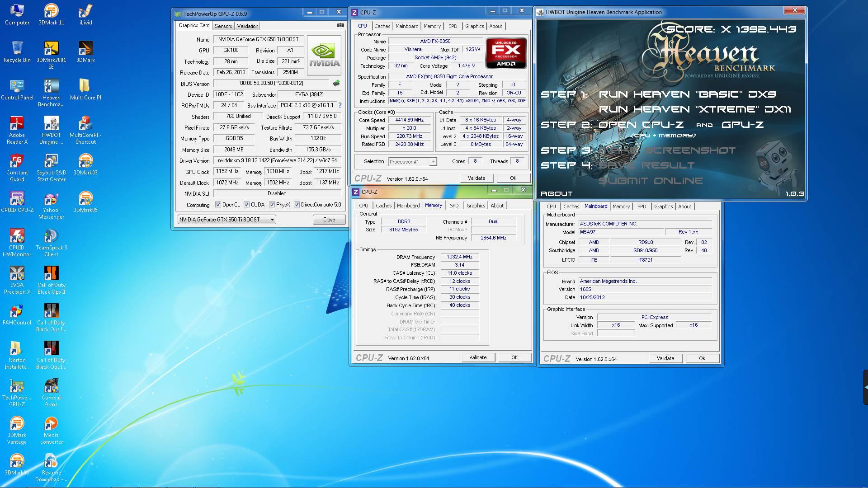Switch to the Validation tab in GPU-Z
Viewport: 868px width, 488px height.
[x=248, y=26]
